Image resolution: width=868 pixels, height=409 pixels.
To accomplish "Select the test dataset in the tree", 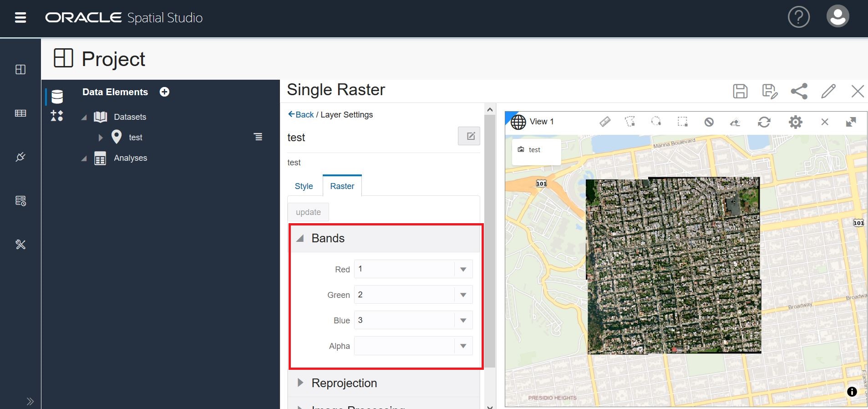I will (x=136, y=138).
